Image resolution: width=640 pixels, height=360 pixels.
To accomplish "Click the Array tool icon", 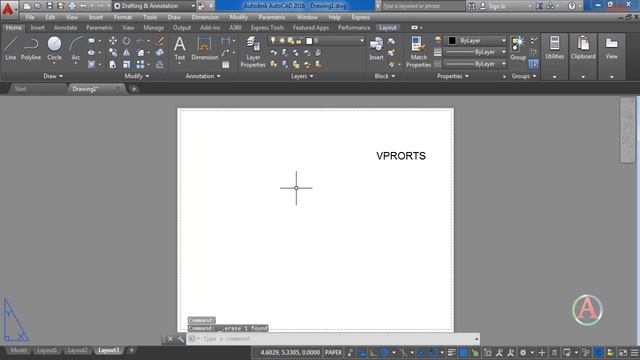I will (140, 64).
